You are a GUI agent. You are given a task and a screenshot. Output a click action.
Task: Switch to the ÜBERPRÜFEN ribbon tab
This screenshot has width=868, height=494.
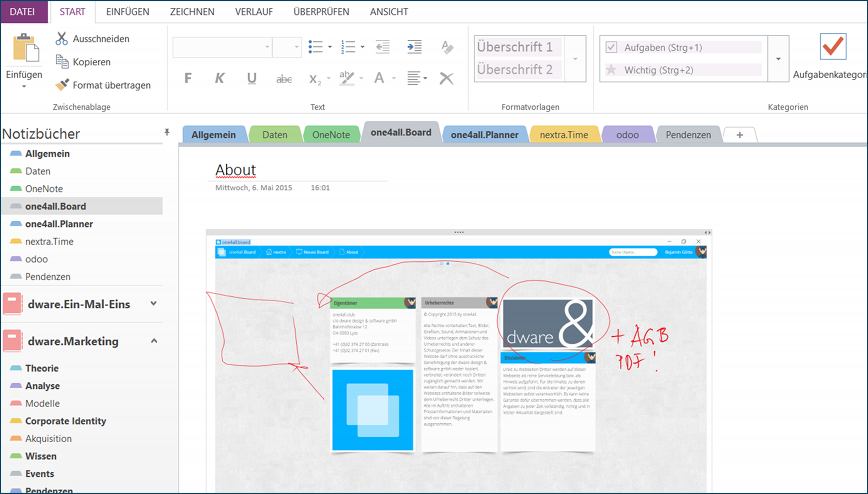[321, 12]
